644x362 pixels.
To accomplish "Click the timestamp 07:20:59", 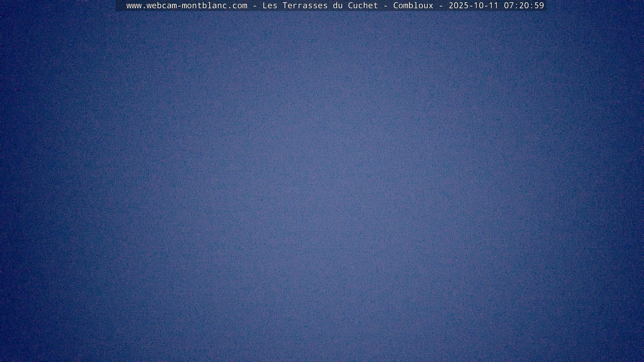I will point(524,6).
